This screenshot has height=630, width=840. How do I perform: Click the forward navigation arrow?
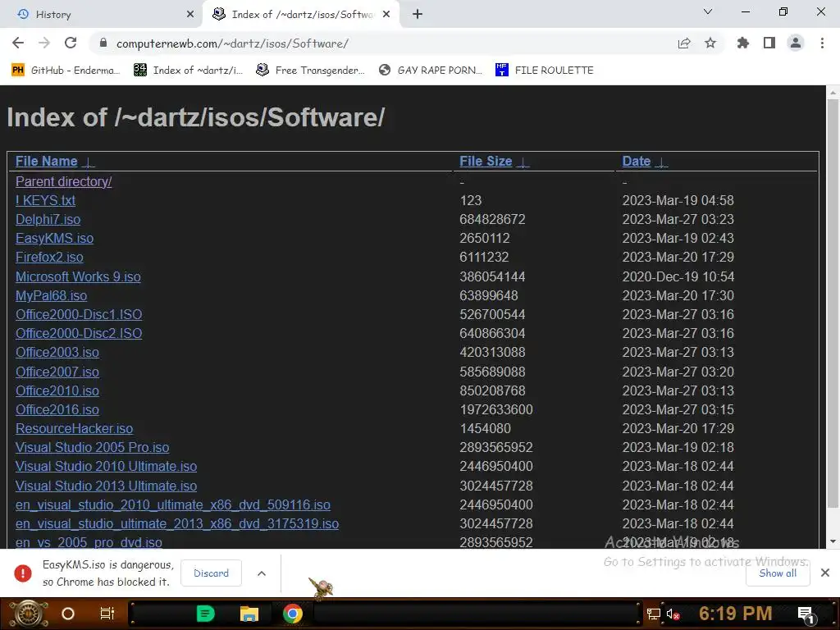[x=44, y=43]
